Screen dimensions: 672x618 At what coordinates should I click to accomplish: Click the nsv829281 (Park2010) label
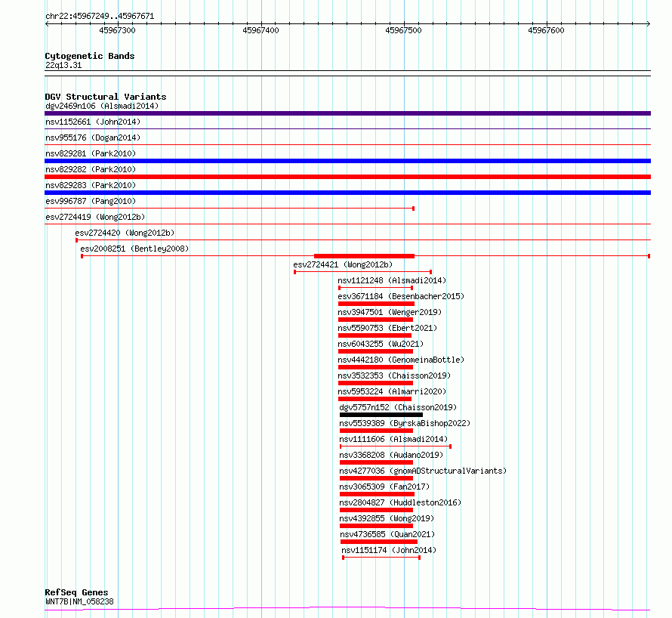(x=91, y=153)
